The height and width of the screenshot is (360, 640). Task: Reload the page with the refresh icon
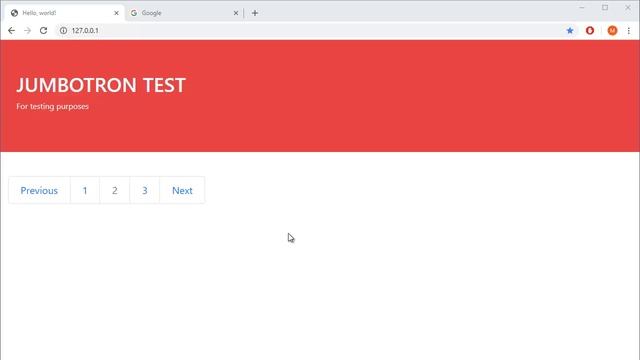tap(43, 31)
